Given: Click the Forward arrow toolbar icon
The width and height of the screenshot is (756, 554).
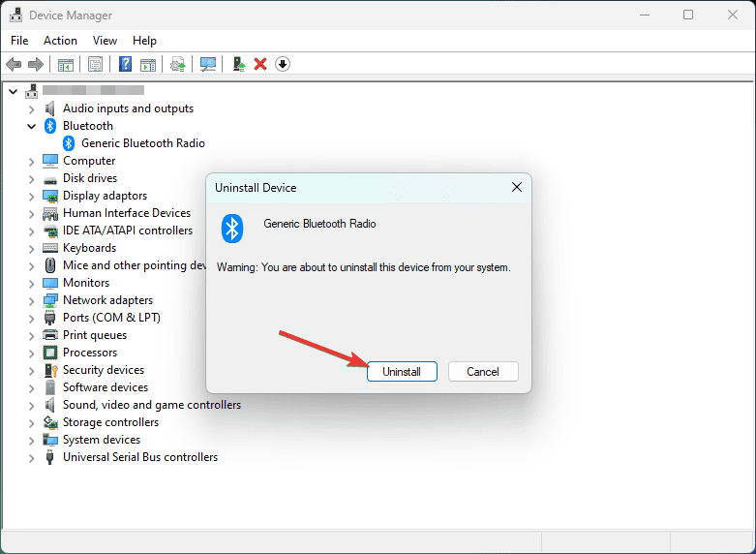Looking at the screenshot, I should (36, 64).
